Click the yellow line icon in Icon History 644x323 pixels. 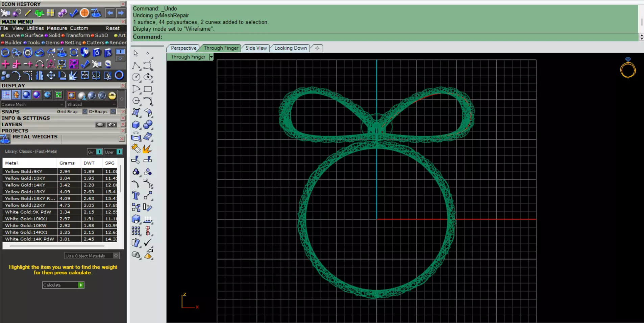point(28,13)
